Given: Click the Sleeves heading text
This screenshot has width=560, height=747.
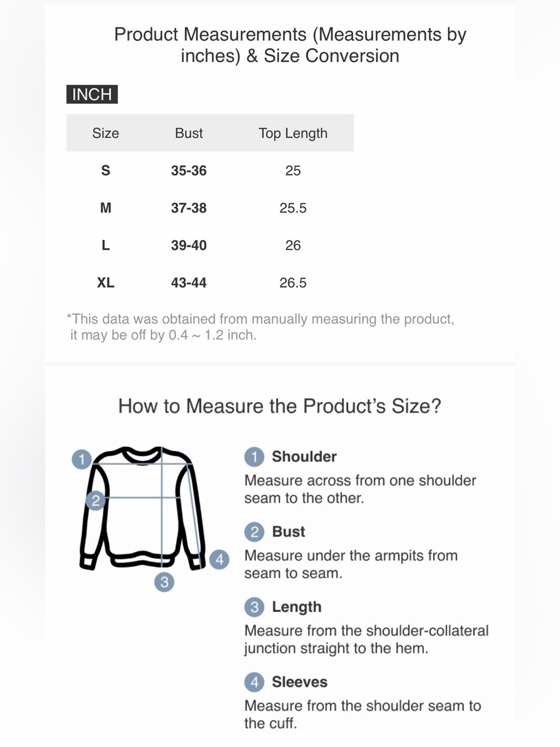Looking at the screenshot, I should pos(300,682).
